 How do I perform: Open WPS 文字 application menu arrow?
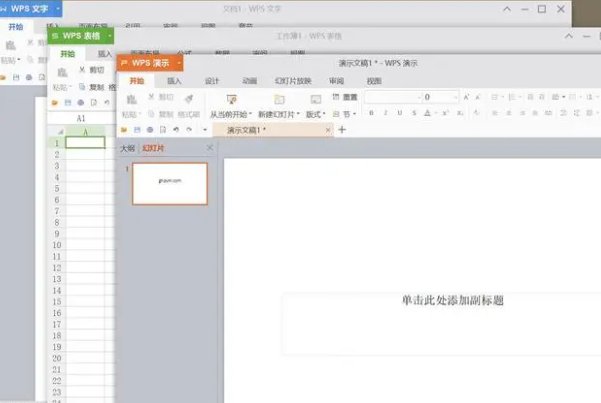click(58, 8)
